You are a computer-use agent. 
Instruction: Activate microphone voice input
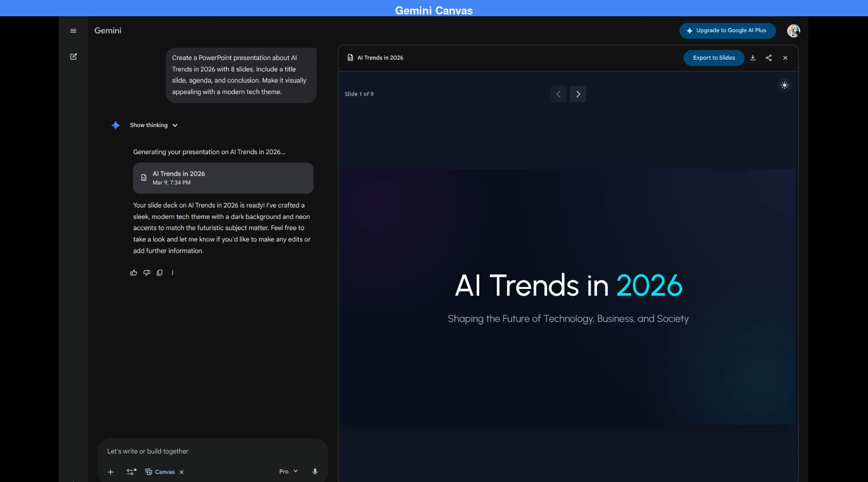pyautogui.click(x=315, y=472)
